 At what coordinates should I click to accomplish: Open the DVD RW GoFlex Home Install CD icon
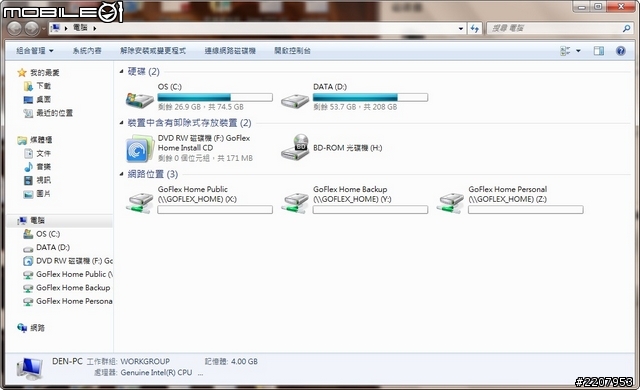[x=139, y=149]
